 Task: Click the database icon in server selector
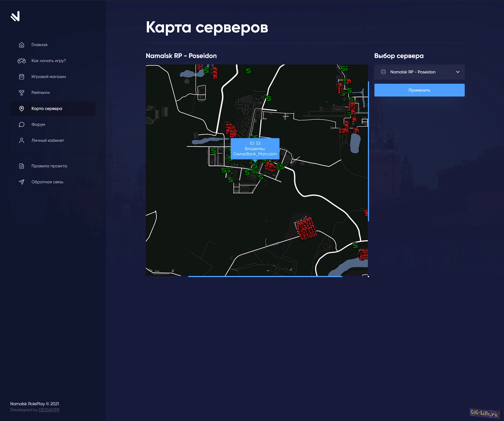(383, 72)
